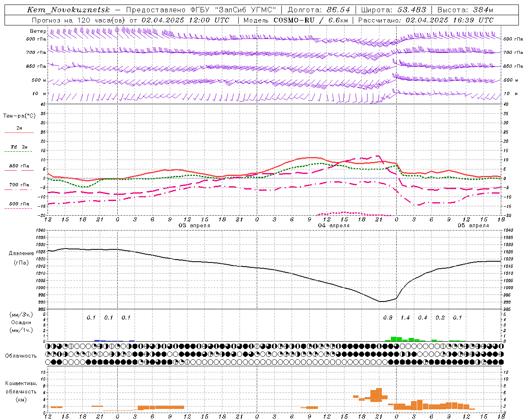
Task: Click the 'Высота: 384м' elevation text
Action: [466, 10]
